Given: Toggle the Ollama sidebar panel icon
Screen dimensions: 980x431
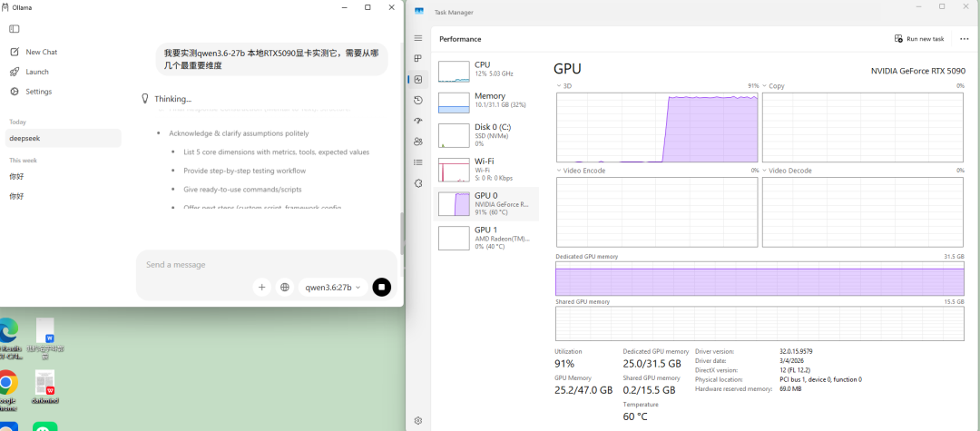Looking at the screenshot, I should [x=15, y=29].
